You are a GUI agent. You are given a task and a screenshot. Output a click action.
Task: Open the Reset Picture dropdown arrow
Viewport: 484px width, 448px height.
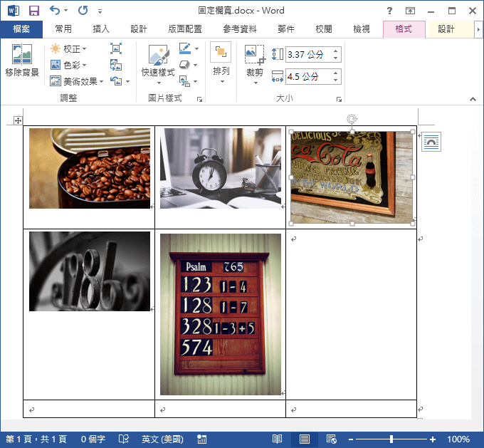pyautogui.click(x=127, y=82)
